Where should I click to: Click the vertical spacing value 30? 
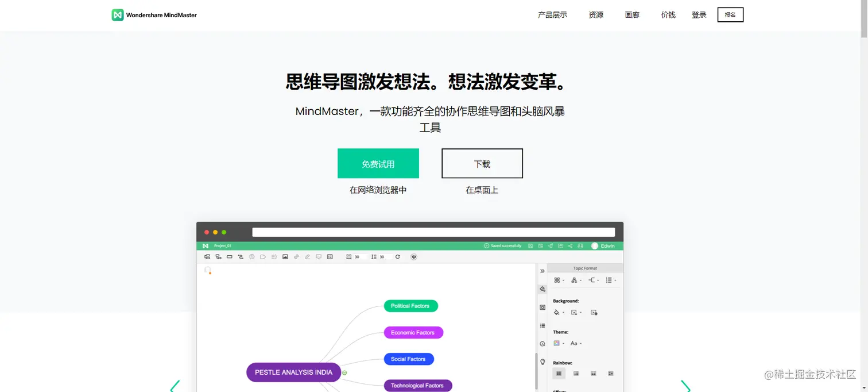(385, 257)
